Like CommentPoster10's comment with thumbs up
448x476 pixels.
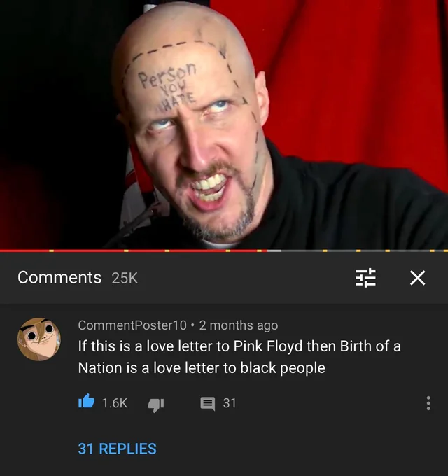[86, 401]
